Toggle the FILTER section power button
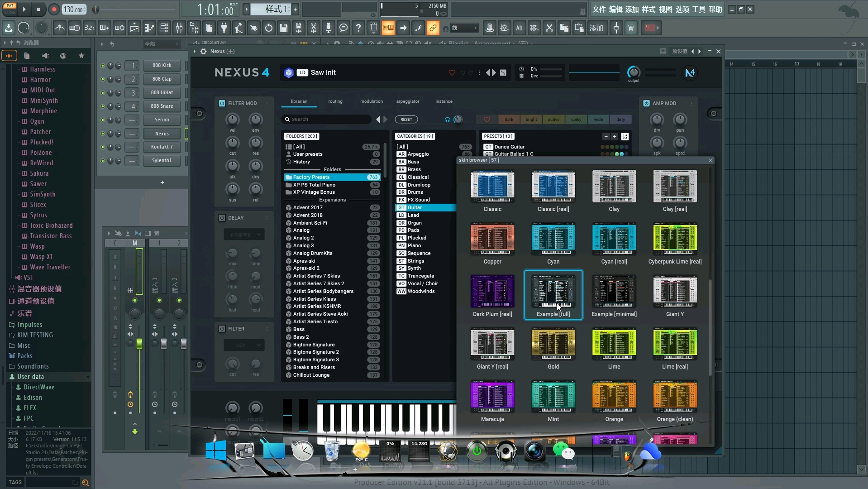 coord(222,329)
